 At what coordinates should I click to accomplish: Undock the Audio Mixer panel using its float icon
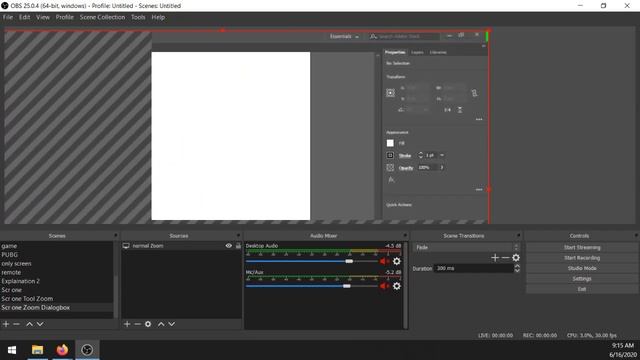(x=405, y=236)
